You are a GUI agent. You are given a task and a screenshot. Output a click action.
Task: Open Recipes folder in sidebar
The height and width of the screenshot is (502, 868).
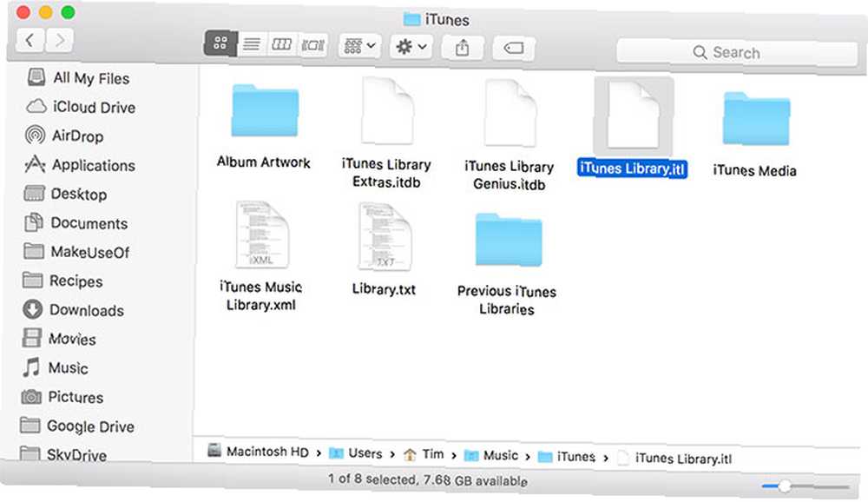pos(62,281)
